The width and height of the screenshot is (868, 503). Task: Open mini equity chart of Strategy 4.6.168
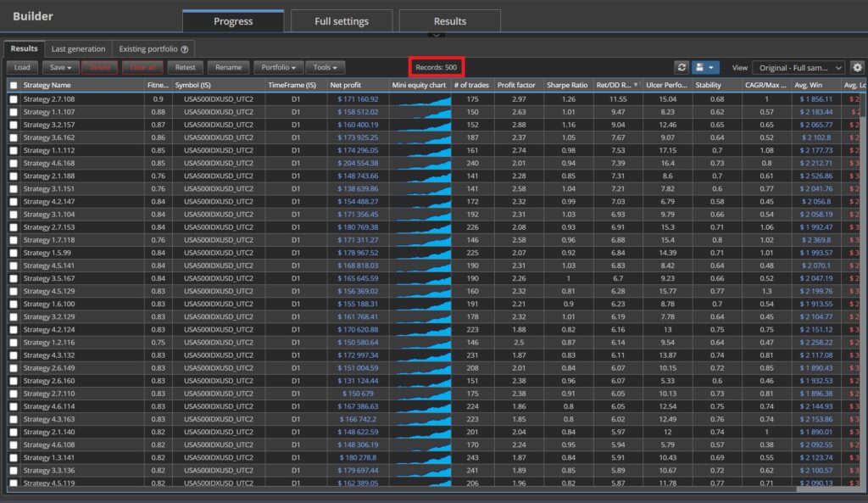tap(421, 163)
